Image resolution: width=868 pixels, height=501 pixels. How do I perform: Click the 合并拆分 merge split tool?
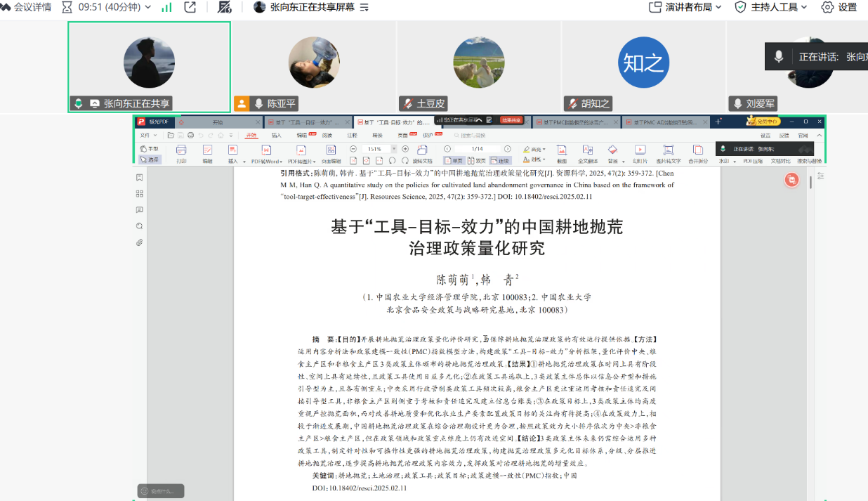(698, 153)
